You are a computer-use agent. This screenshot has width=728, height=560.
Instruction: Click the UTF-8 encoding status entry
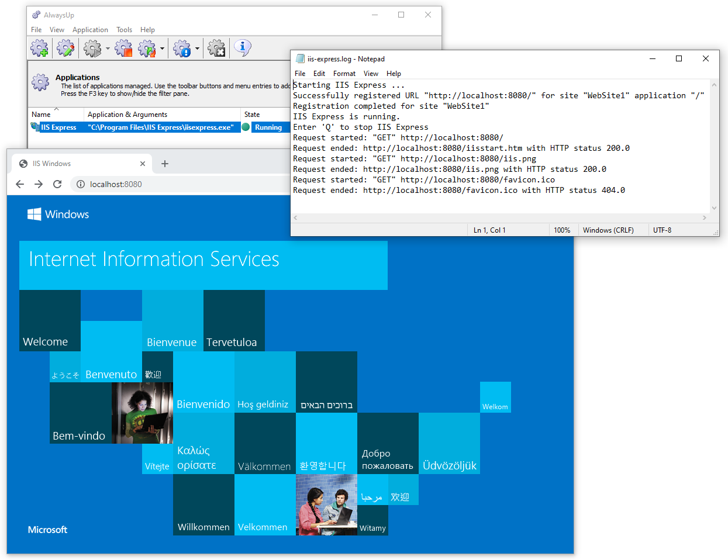click(663, 230)
